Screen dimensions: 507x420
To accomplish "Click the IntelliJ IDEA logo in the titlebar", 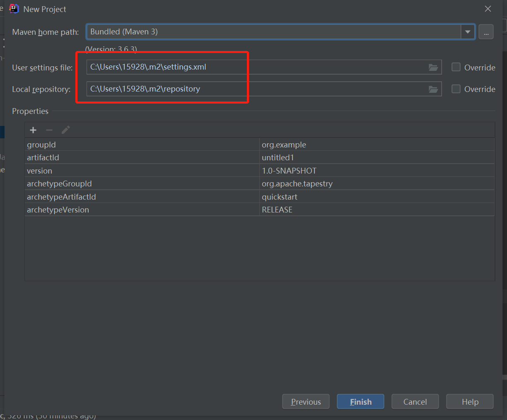I will (x=14, y=8).
